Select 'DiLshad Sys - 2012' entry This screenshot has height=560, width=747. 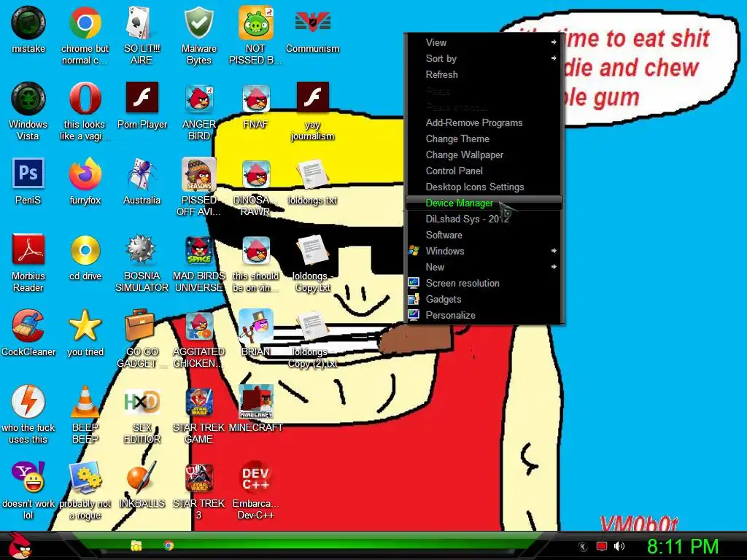(x=484, y=219)
